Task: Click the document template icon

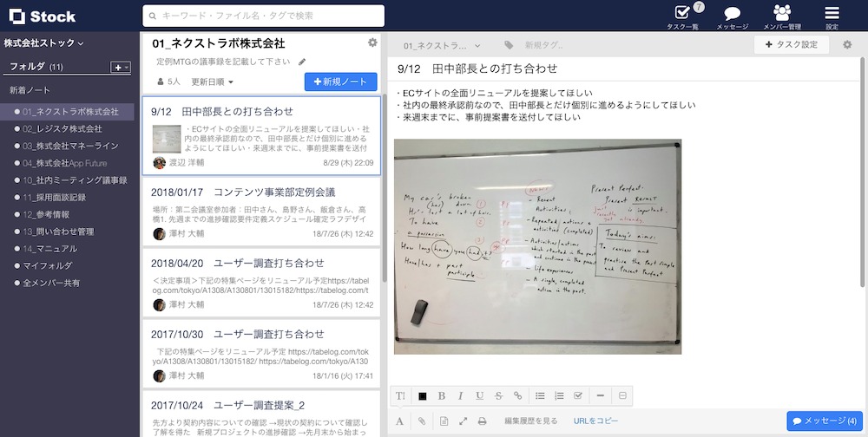Action: pyautogui.click(x=444, y=421)
